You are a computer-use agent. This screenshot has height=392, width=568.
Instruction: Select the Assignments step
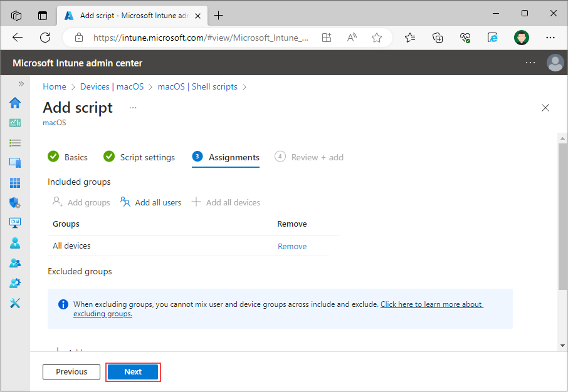click(226, 157)
